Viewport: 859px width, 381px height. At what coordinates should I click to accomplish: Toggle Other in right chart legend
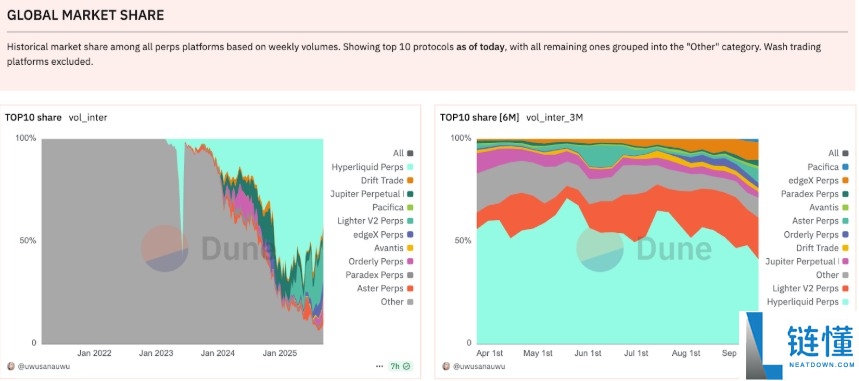(832, 275)
